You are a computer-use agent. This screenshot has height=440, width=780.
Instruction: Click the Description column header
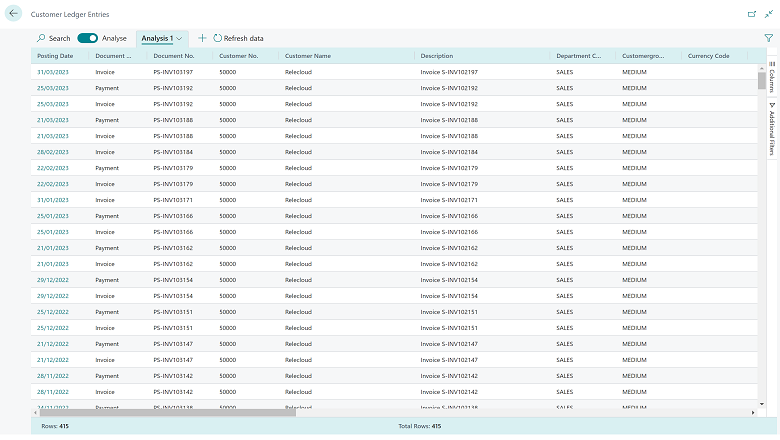pos(437,56)
